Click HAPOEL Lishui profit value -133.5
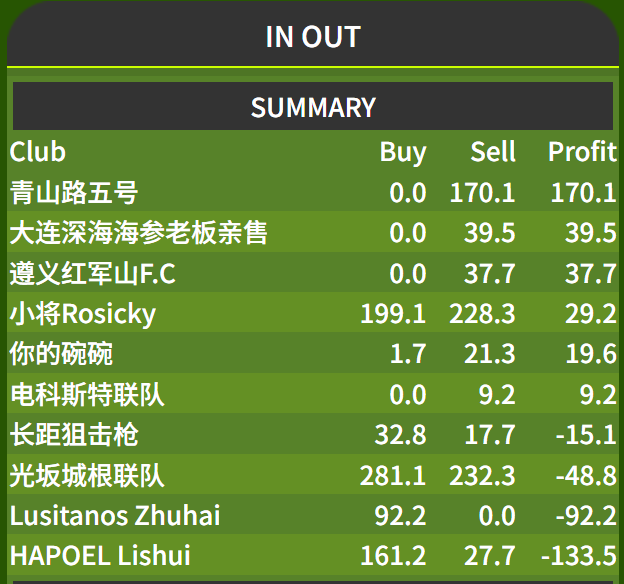The width and height of the screenshot is (624, 584). click(x=579, y=555)
